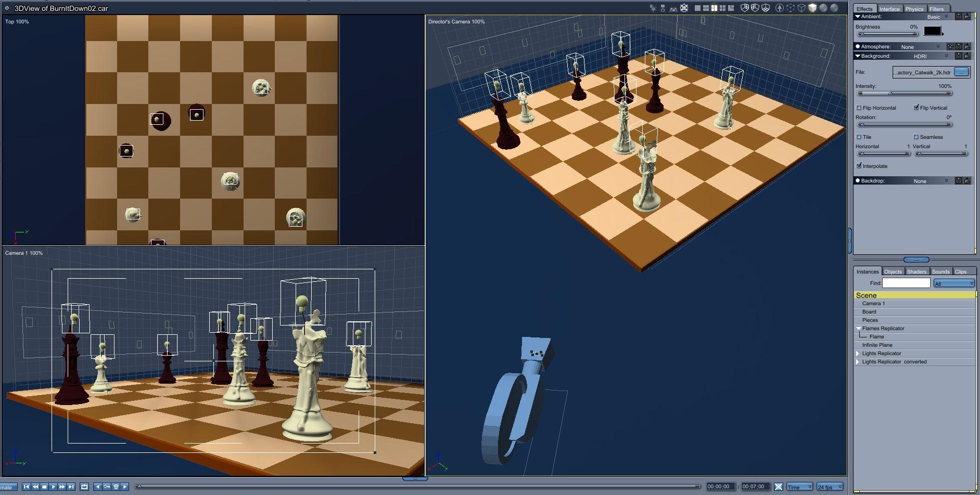
Task: Click the Find input field
Action: pyautogui.click(x=906, y=283)
